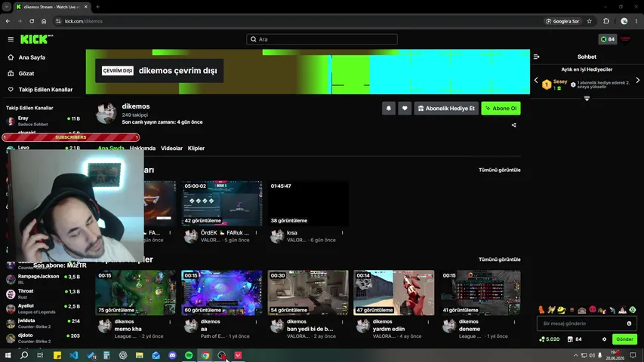644x362 pixels.
Task: Click Abonelik Hediye Et button
Action: 446,109
